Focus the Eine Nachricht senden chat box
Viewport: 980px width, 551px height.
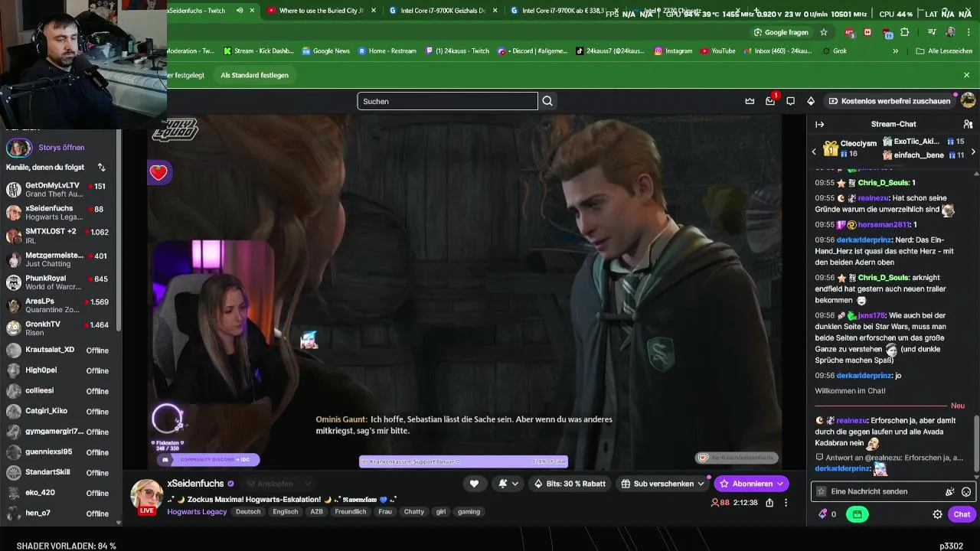tap(893, 491)
